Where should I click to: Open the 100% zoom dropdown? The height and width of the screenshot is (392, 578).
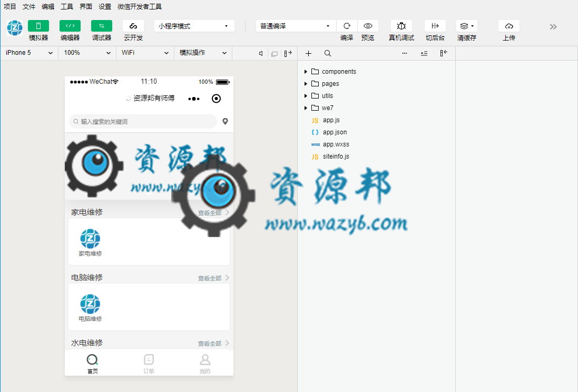87,53
